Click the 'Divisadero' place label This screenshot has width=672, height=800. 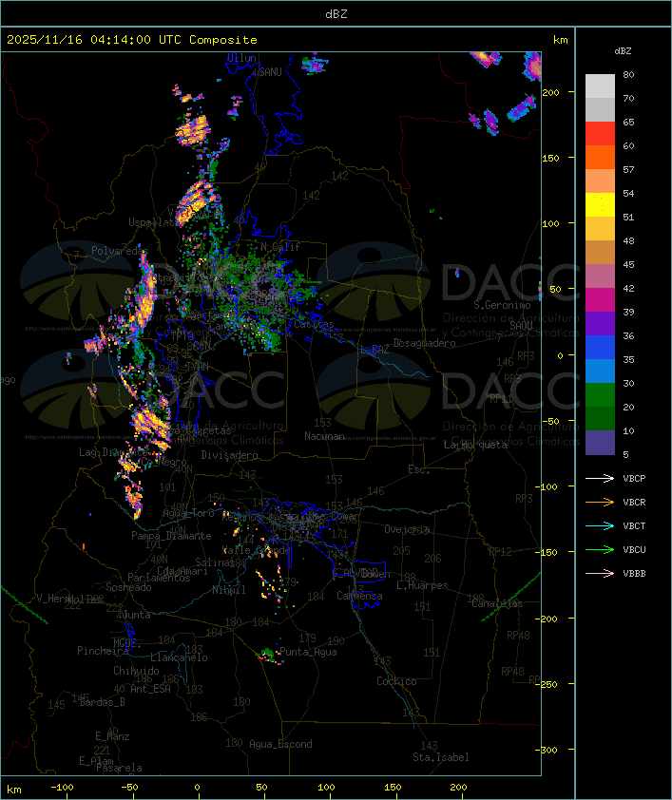tap(230, 455)
